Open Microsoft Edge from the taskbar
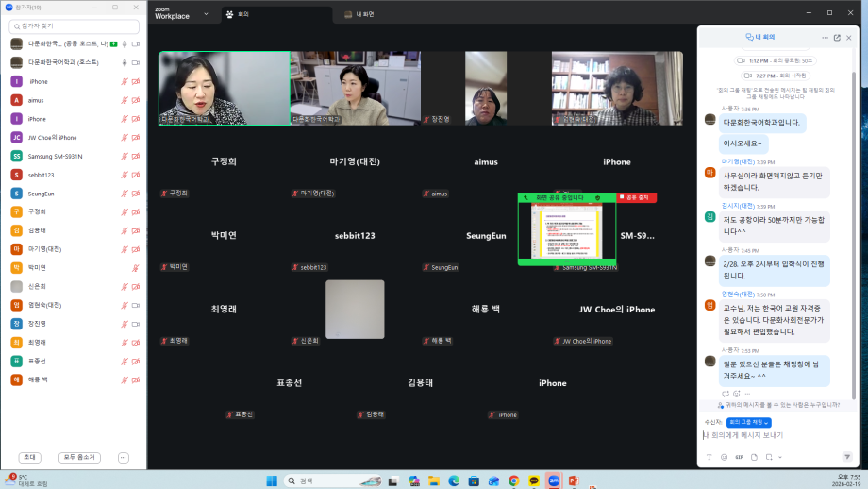This screenshot has height=489, width=868. click(x=454, y=481)
